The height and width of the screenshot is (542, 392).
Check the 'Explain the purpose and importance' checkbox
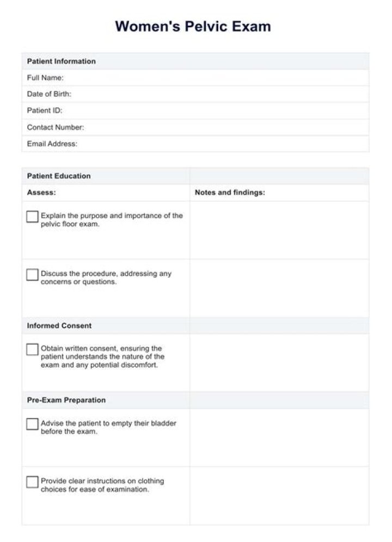pyautogui.click(x=32, y=217)
